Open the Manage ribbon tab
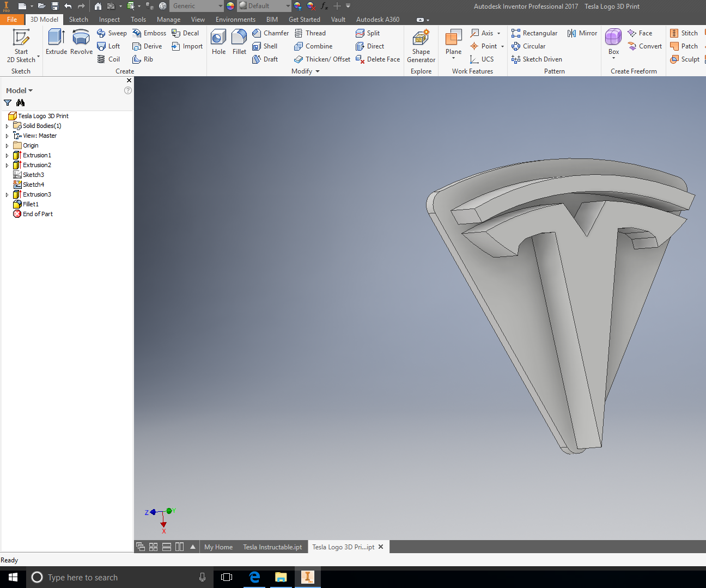This screenshot has width=706, height=588. (168, 20)
